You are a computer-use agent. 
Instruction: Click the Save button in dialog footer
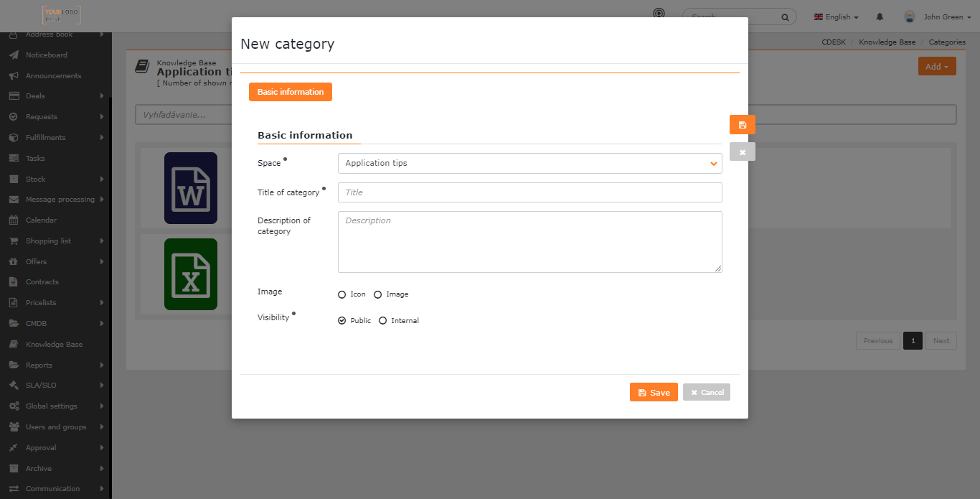tap(654, 392)
